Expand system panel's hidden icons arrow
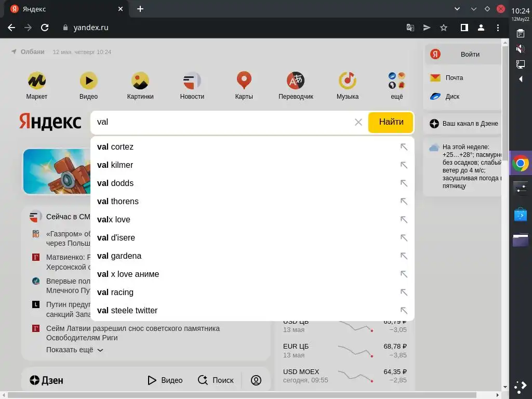 click(x=521, y=79)
